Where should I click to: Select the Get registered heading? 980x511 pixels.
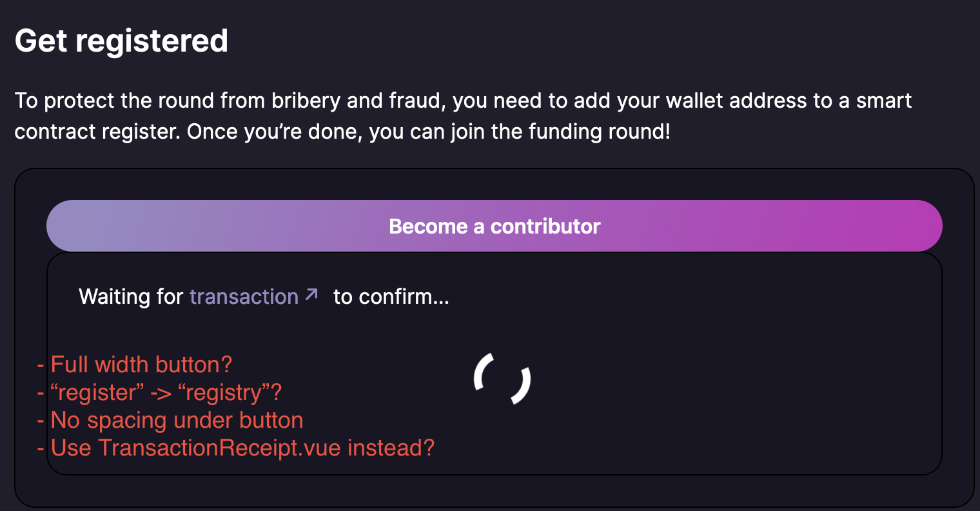121,40
